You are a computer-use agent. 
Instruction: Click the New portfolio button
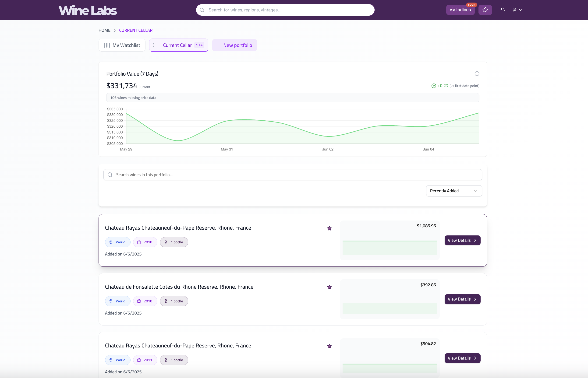234,45
